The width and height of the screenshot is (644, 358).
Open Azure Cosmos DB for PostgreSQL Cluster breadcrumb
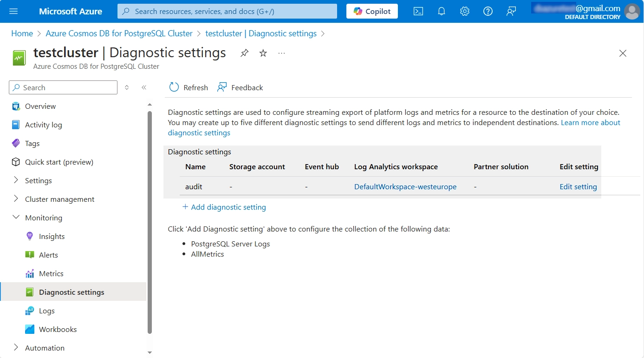119,33
